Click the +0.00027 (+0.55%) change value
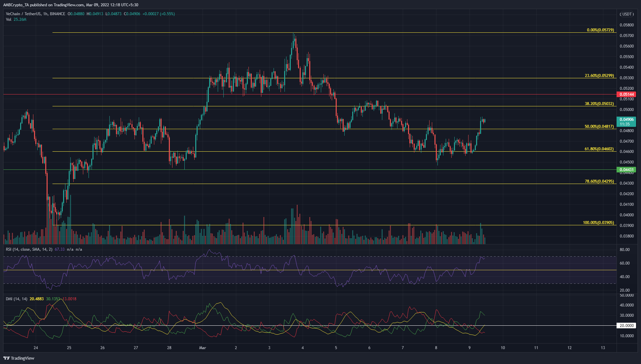Image resolution: width=641 pixels, height=364 pixels. point(159,14)
